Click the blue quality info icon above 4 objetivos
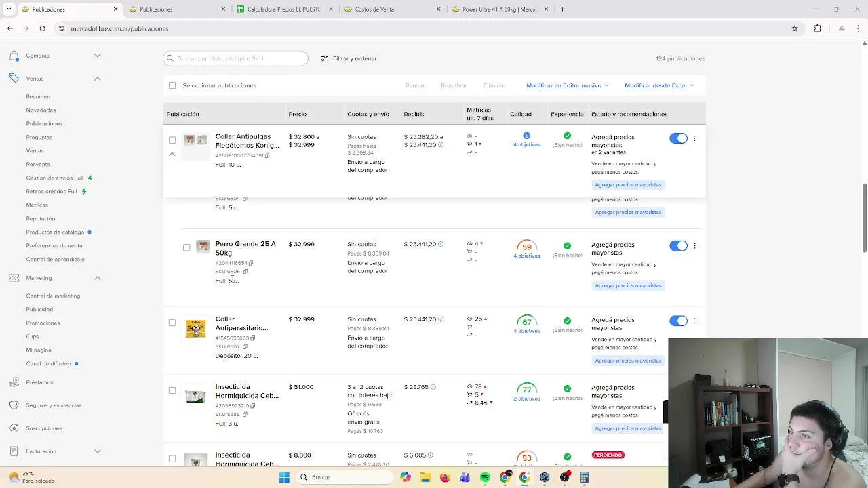 coord(526,136)
